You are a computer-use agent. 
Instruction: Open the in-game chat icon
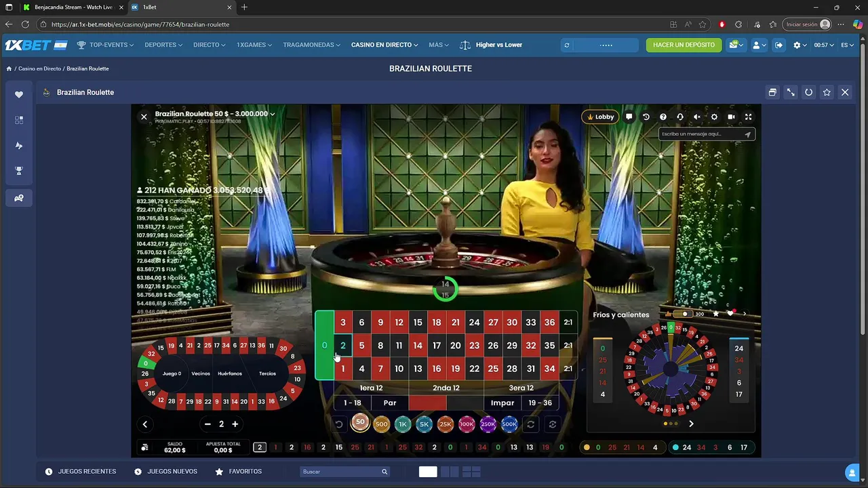(629, 117)
